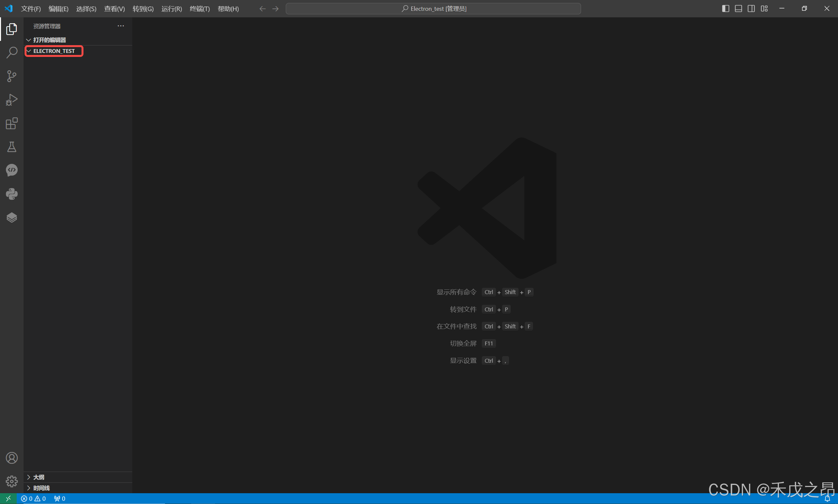Open the 转到(G) menu

coord(143,9)
